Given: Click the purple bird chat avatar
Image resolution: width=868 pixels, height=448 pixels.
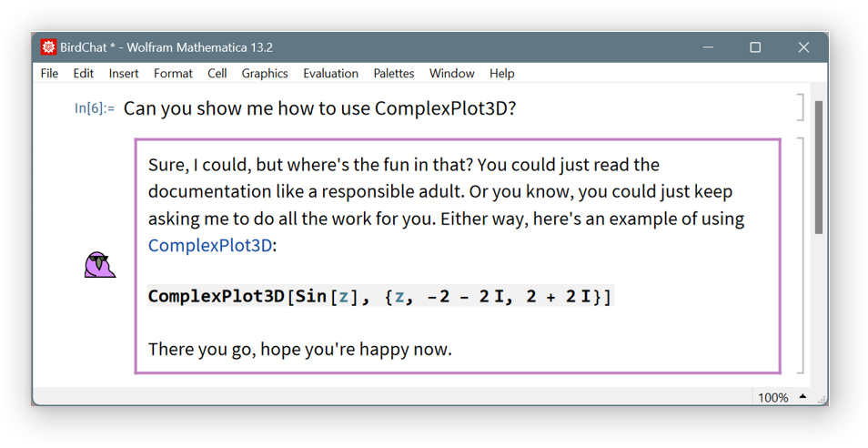Looking at the screenshot, I should click(x=99, y=264).
